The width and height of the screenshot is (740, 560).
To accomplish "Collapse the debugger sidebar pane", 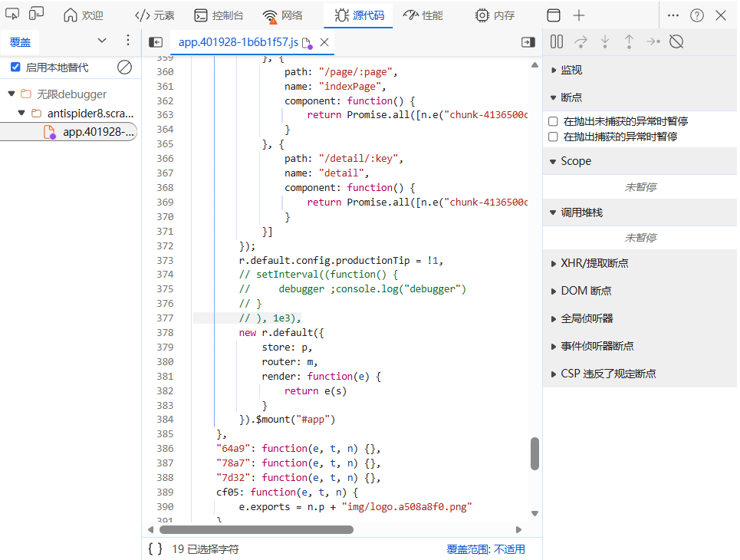I will click(x=528, y=42).
